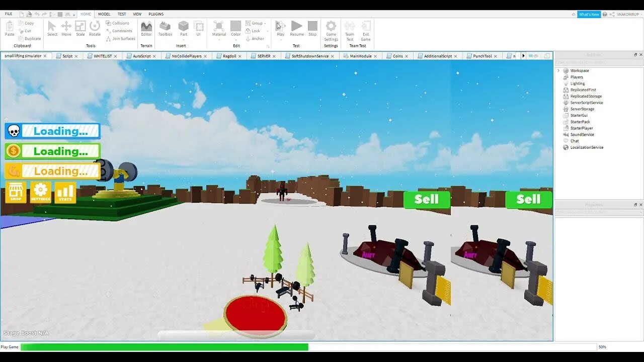Click the UI insert icon in ribbon
The width and height of the screenshot is (644, 362).
199,26
